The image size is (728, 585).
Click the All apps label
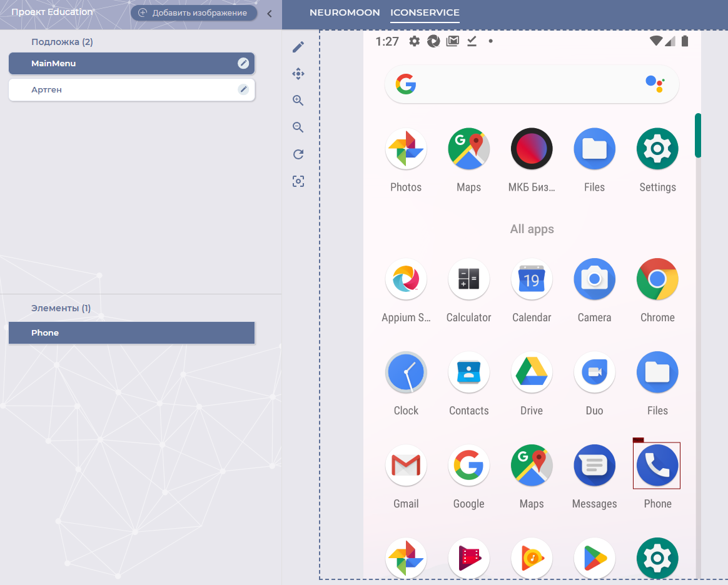pyautogui.click(x=532, y=229)
